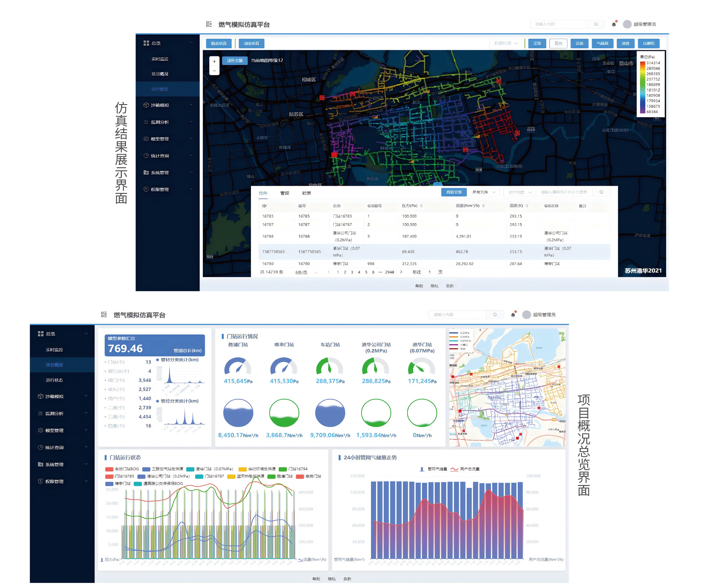Toggle the 浅色主题 map theme button
Screen dimensions: 707x588
(x=235, y=60)
